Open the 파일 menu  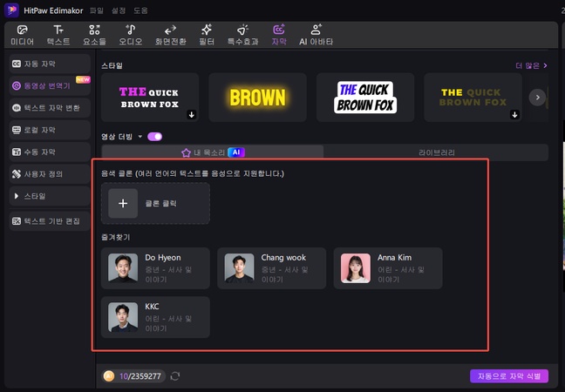[x=97, y=10]
